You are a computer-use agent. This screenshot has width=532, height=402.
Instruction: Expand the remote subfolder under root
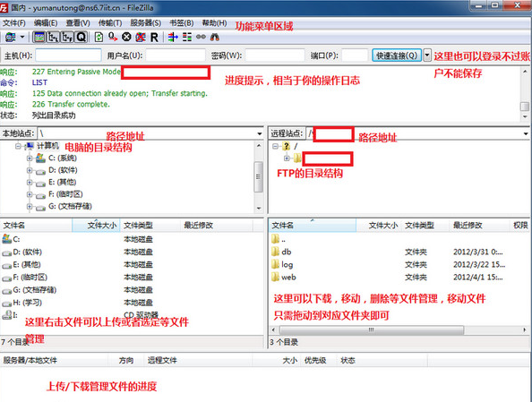point(287,158)
